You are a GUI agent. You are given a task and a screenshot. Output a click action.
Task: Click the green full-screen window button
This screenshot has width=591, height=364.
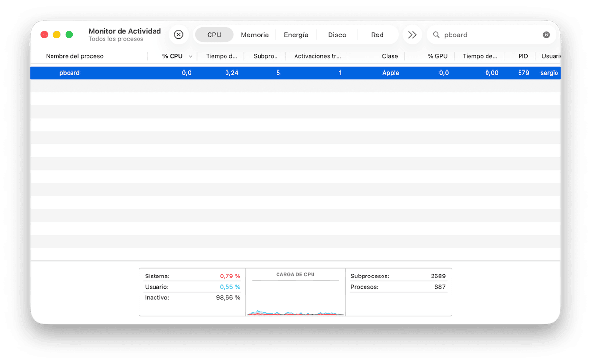coord(70,35)
